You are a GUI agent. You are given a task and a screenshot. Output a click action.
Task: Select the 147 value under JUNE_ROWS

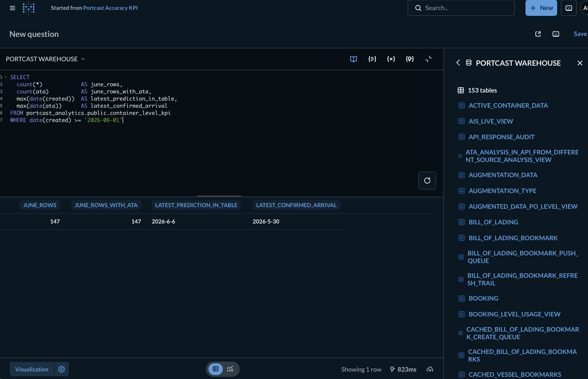click(x=55, y=221)
